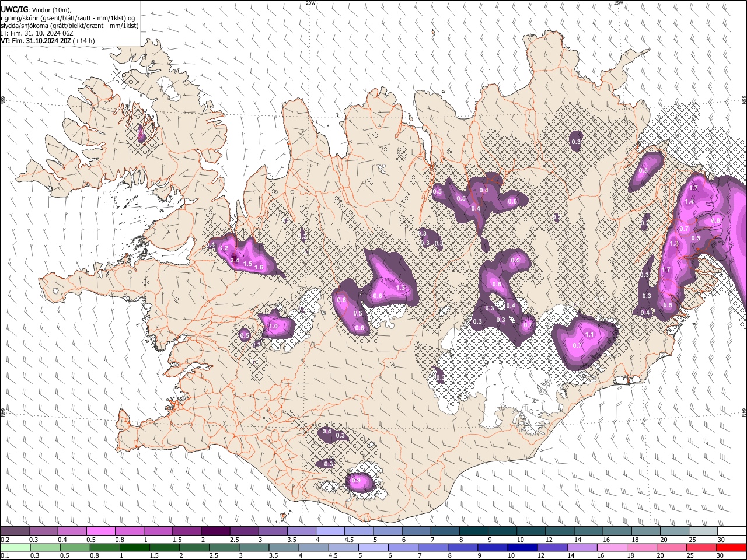Click the lavender 4–4.5 snow legend swatch
Image resolution: width=747 pixels, height=560 pixels.
[x=330, y=531]
